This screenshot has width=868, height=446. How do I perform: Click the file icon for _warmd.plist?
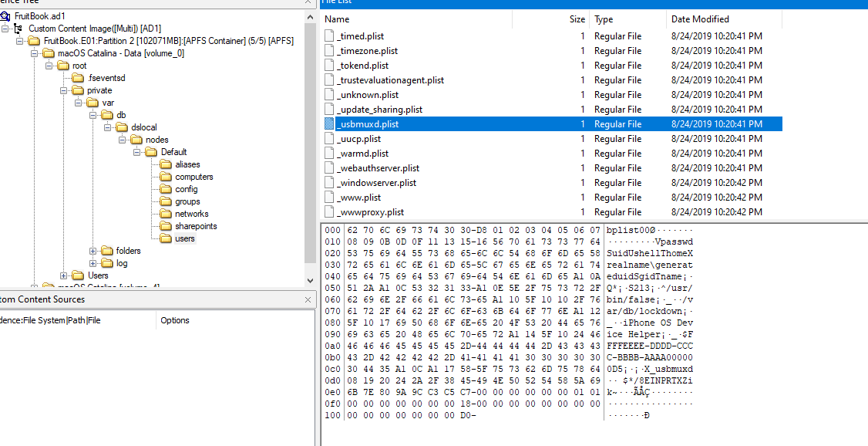click(x=329, y=154)
